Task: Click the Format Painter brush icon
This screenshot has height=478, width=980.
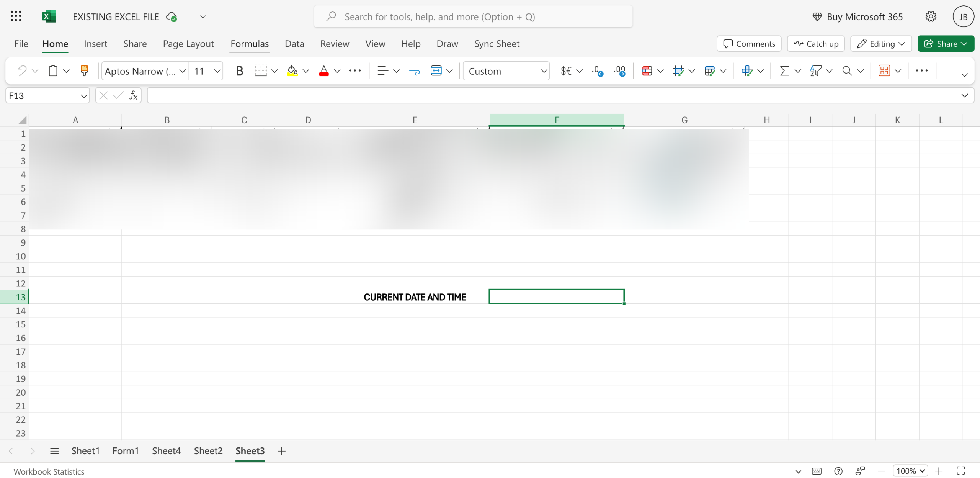Action: 84,70
